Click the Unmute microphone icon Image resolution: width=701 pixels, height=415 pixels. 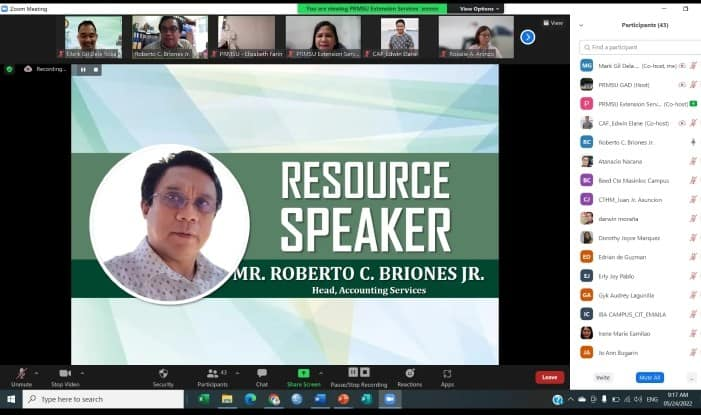pos(21,373)
